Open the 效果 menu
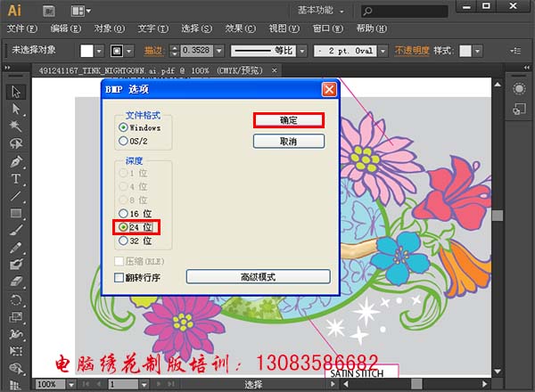This screenshot has width=535, height=392. 234,29
